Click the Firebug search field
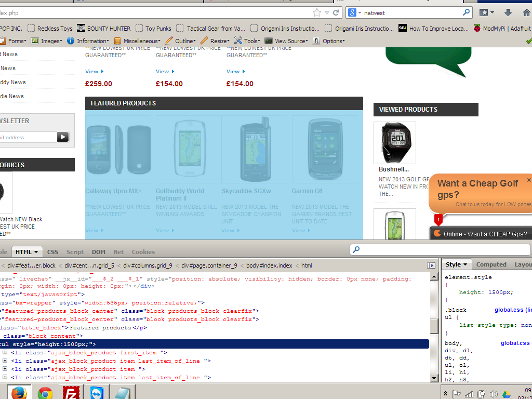 click(440, 250)
